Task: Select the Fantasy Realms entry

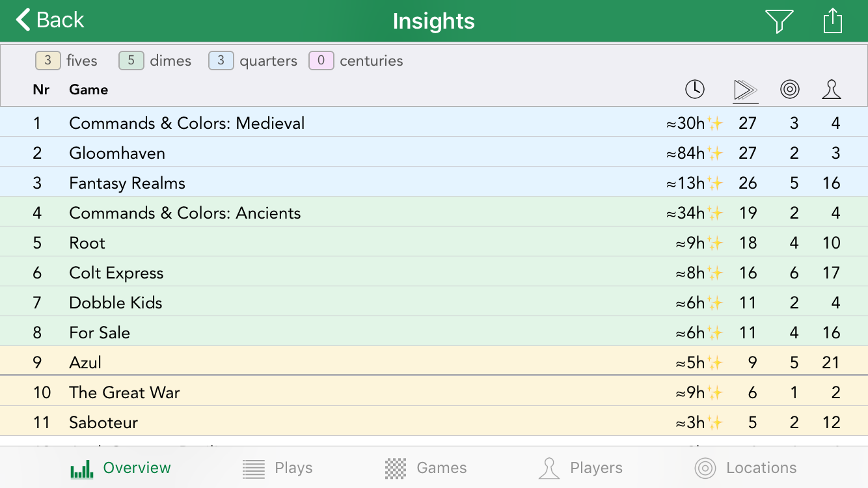Action: 127,183
